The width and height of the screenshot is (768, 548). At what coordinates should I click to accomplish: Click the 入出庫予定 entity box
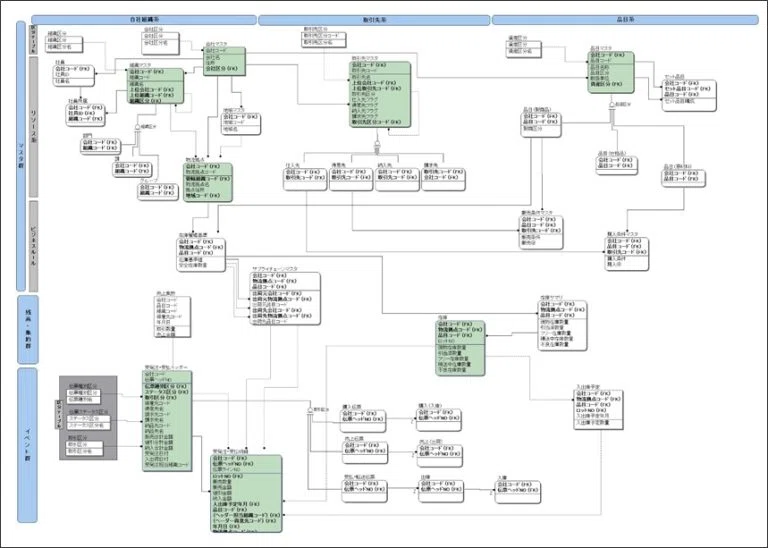pyautogui.click(x=599, y=409)
